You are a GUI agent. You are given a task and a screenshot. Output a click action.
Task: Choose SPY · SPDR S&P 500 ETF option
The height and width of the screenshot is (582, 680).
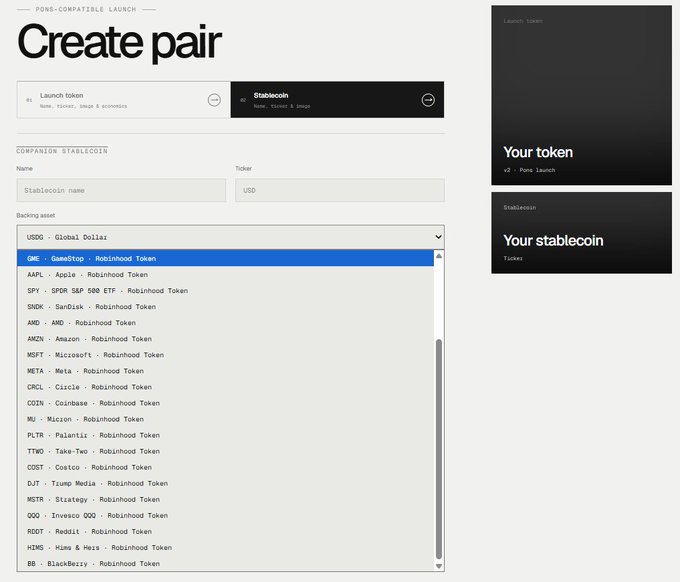point(226,291)
